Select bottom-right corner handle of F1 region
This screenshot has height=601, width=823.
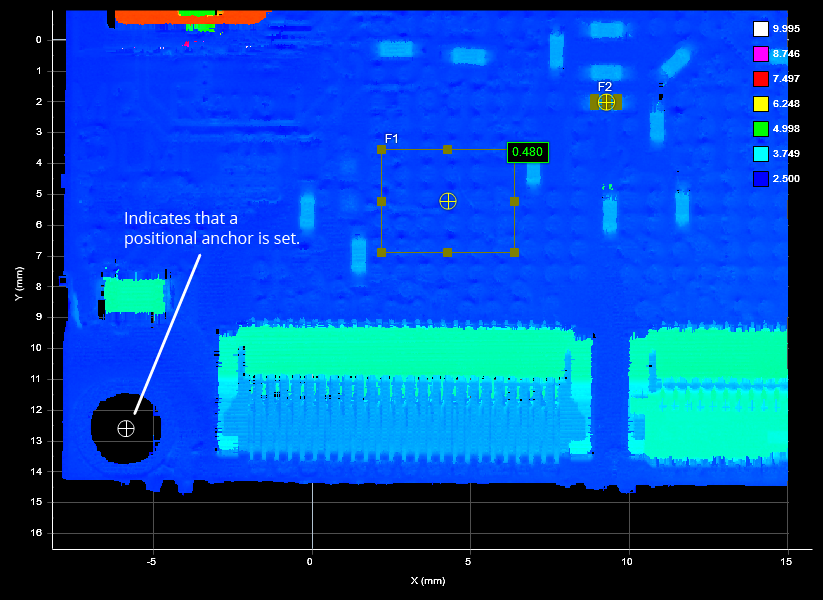pyautogui.click(x=514, y=252)
